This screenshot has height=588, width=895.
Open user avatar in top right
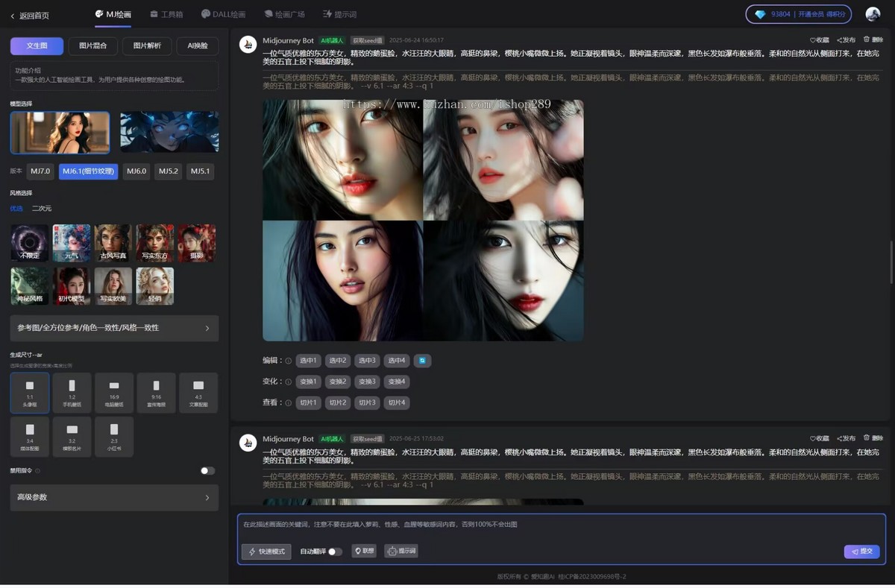coord(873,14)
